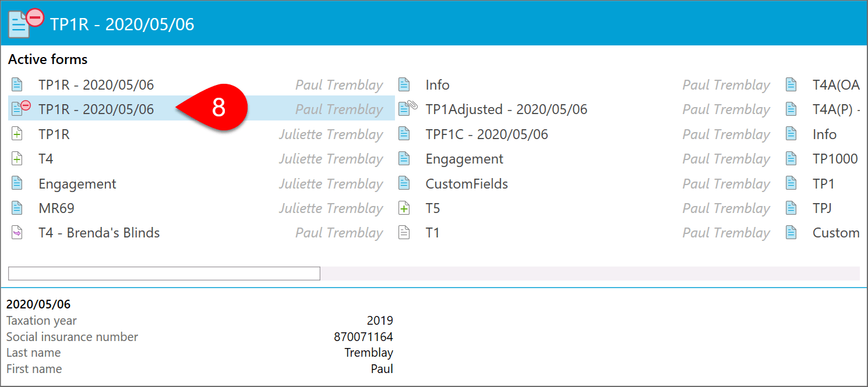This screenshot has height=387, width=868.
Task: Click the green plus icon beside T5
Action: (404, 208)
